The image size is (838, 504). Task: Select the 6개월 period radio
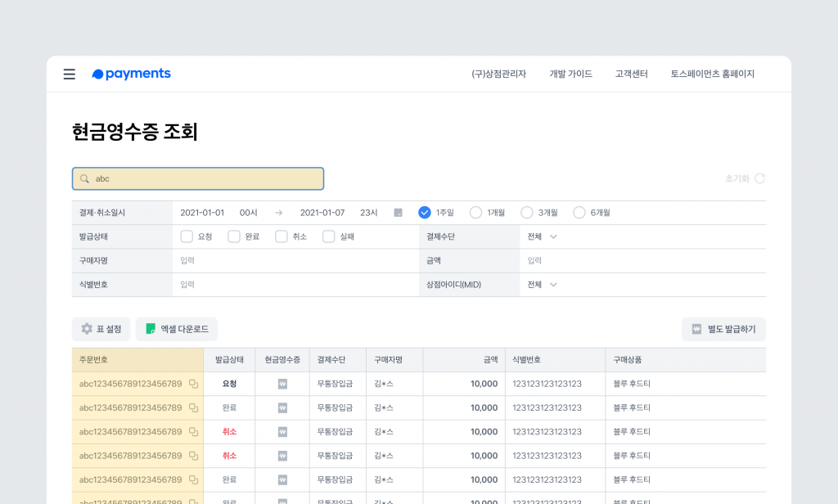point(579,213)
